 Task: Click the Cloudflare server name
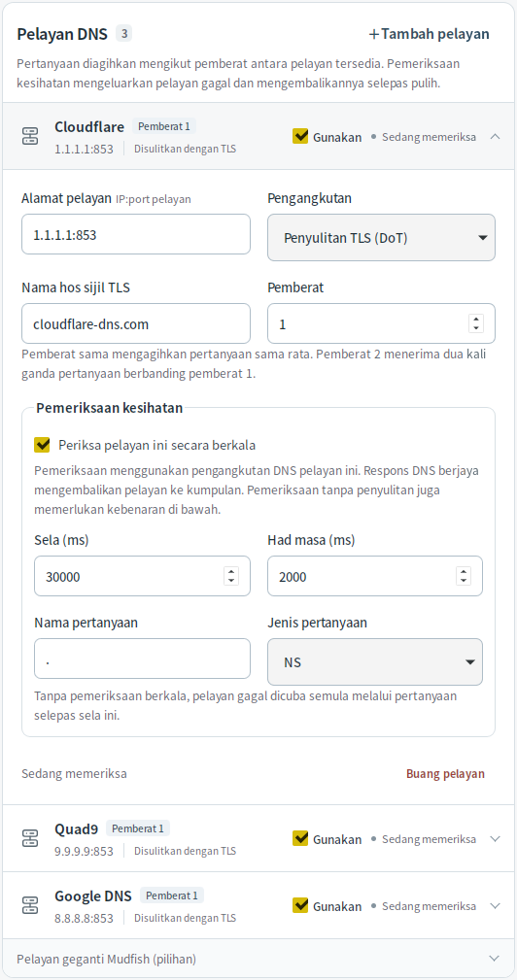89,127
